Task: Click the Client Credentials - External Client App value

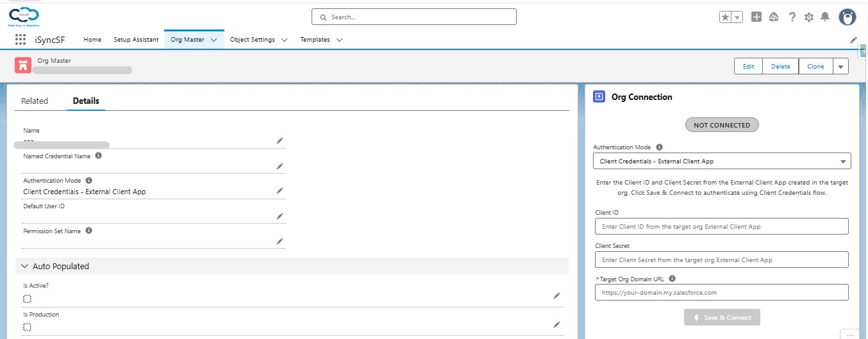Action: [84, 192]
